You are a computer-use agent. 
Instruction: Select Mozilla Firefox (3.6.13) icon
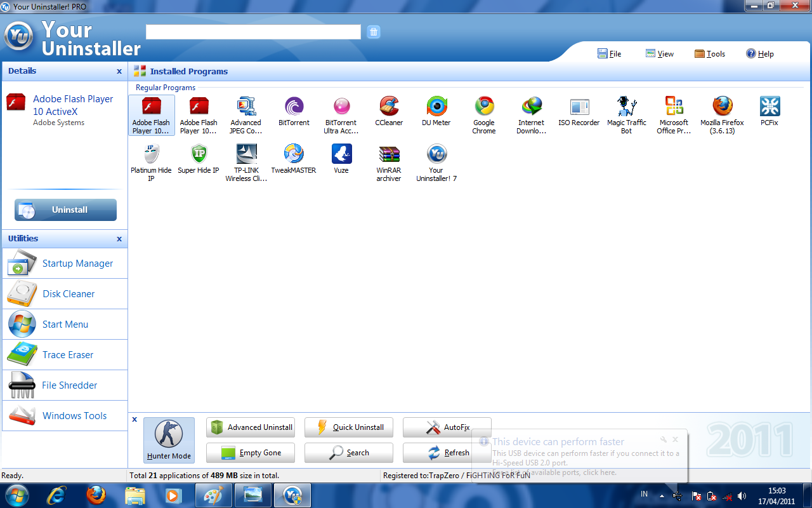(722, 116)
